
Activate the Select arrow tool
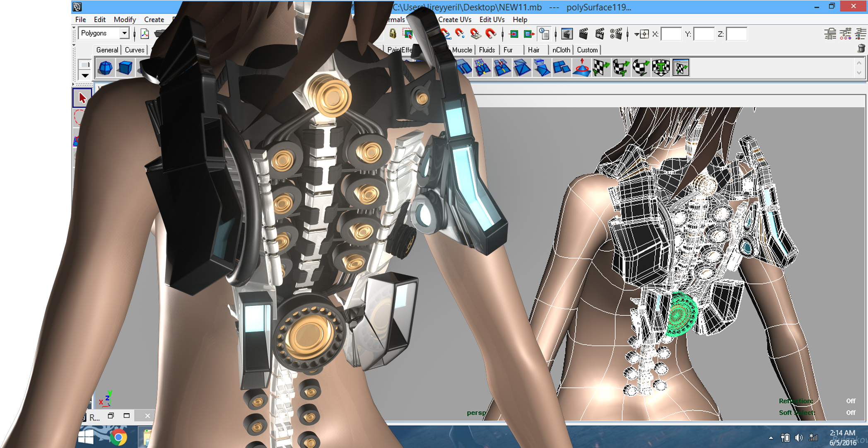[x=82, y=98]
